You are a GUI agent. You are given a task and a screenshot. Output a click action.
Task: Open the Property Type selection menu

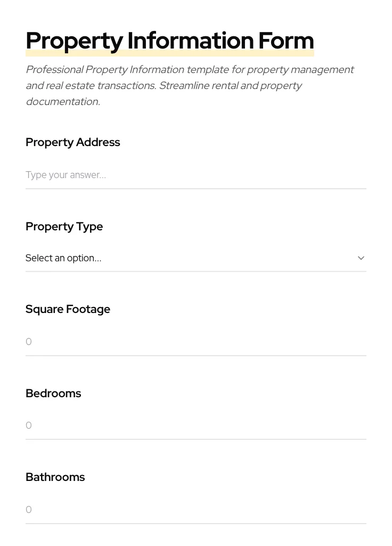(196, 258)
